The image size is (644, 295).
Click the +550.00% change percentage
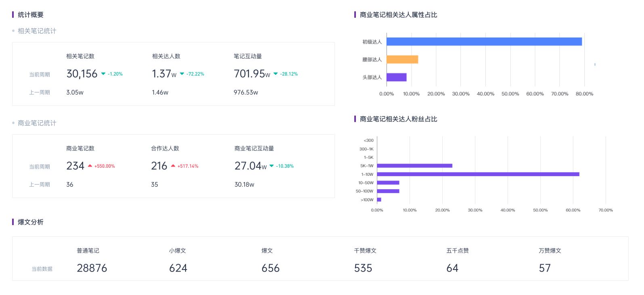pyautogui.click(x=105, y=166)
